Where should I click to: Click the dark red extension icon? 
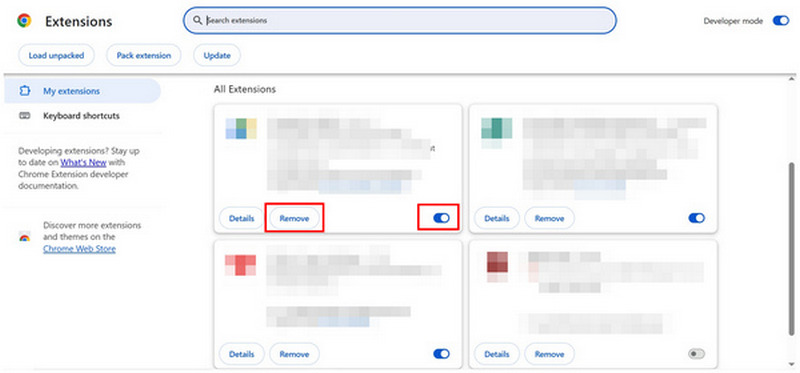[x=497, y=267]
